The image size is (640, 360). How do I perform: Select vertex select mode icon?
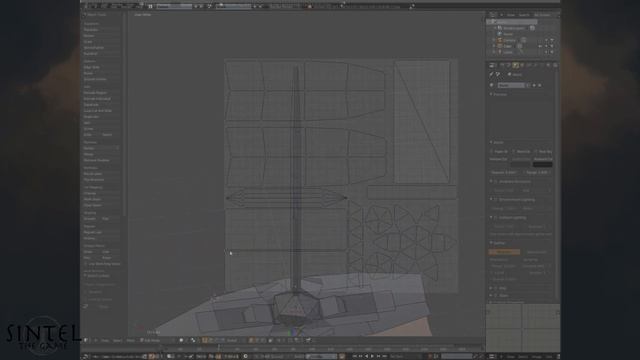click(x=251, y=340)
